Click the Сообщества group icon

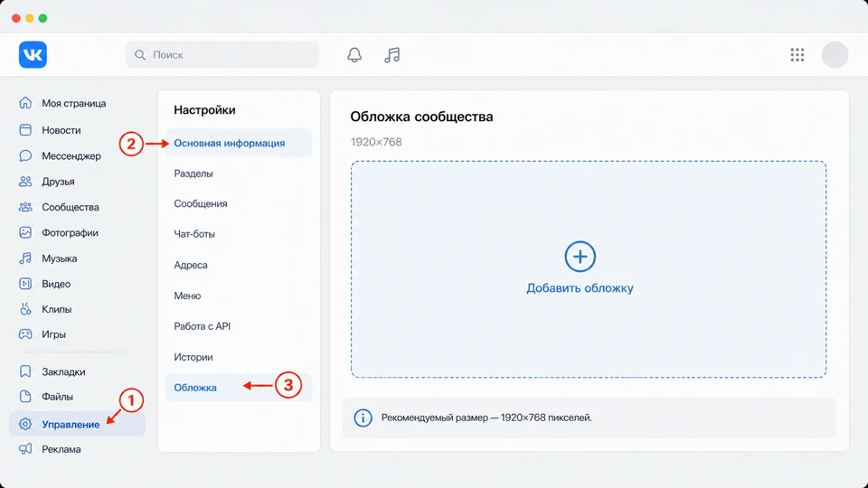[x=25, y=207]
